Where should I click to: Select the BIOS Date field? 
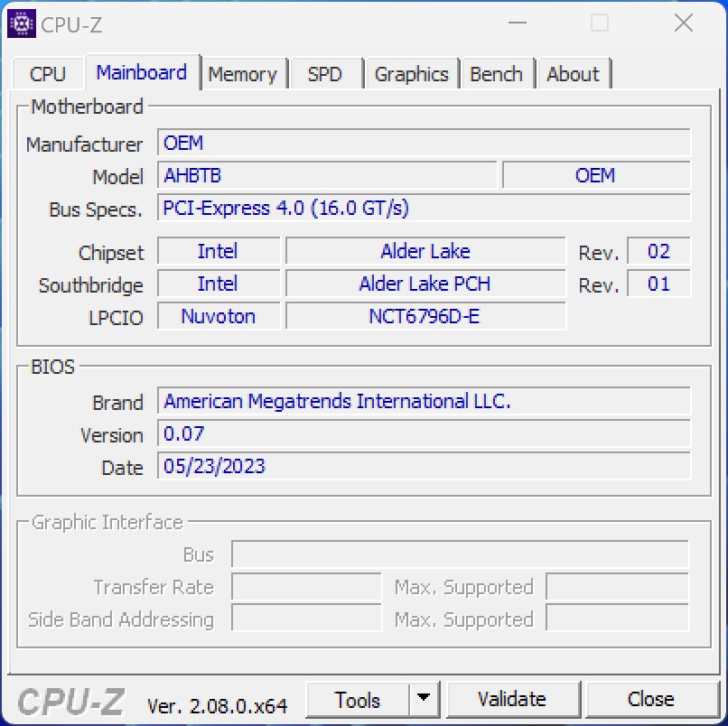tap(423, 466)
